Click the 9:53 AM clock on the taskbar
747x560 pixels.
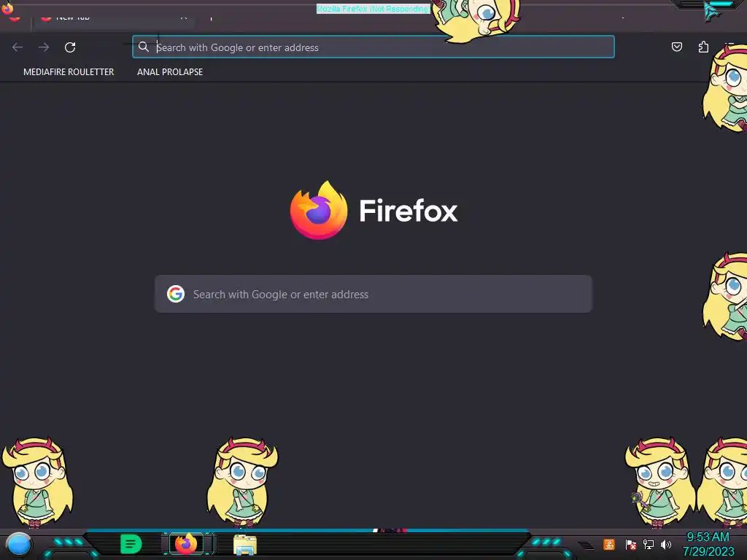(708, 537)
